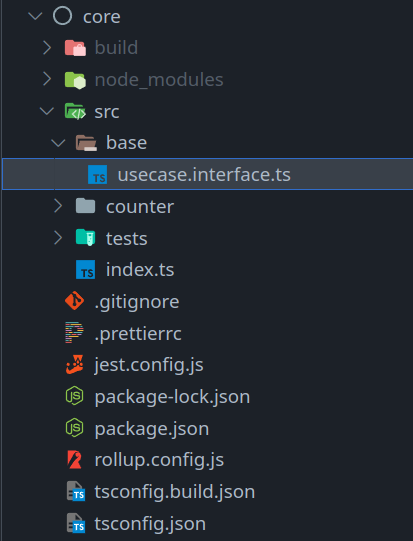Click the Jest icon of jest.config.js
This screenshot has width=413, height=541.
click(x=75, y=364)
